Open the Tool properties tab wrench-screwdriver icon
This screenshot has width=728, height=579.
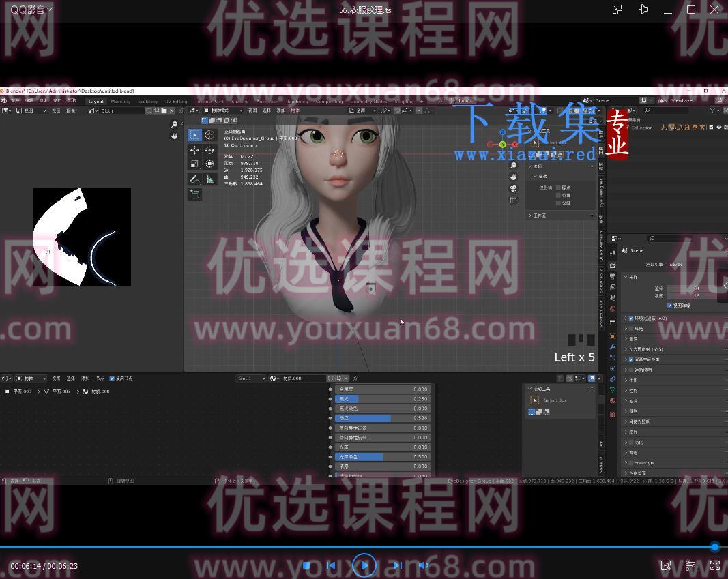tap(613, 252)
